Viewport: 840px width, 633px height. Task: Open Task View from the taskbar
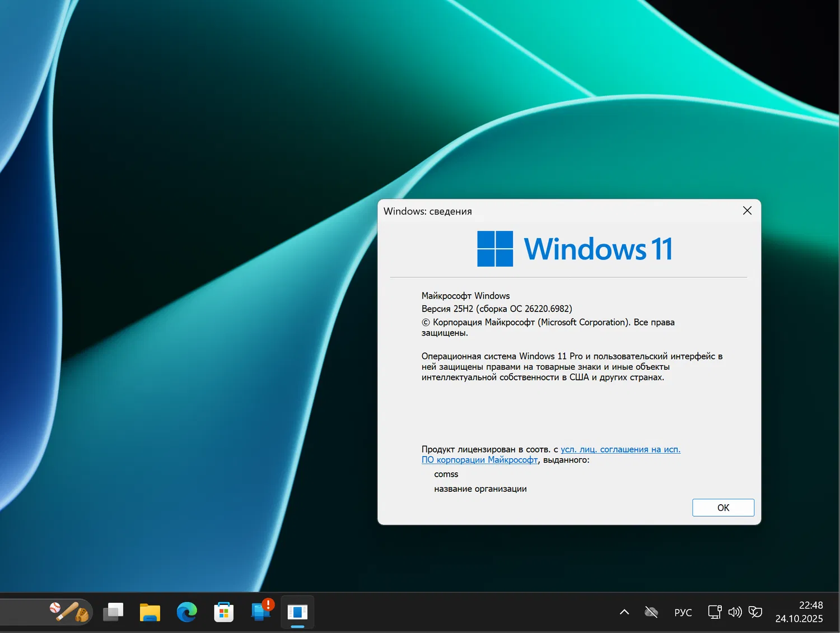pyautogui.click(x=114, y=612)
